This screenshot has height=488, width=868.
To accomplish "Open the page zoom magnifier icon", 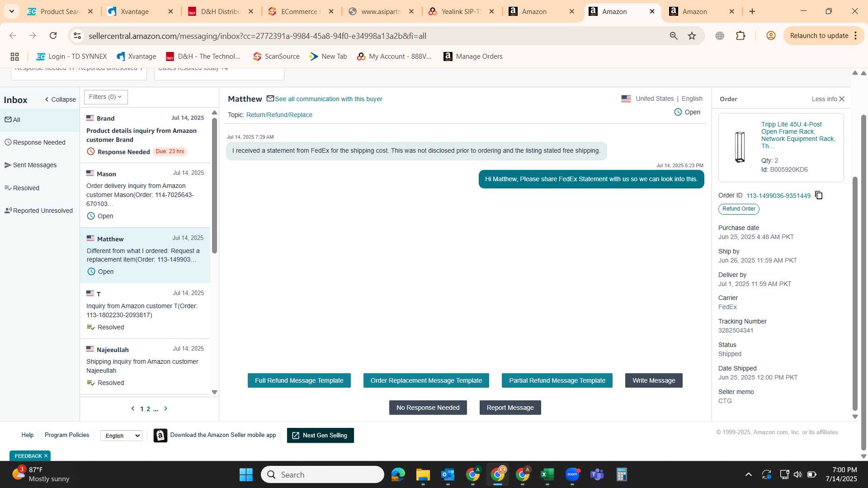I will click(673, 36).
